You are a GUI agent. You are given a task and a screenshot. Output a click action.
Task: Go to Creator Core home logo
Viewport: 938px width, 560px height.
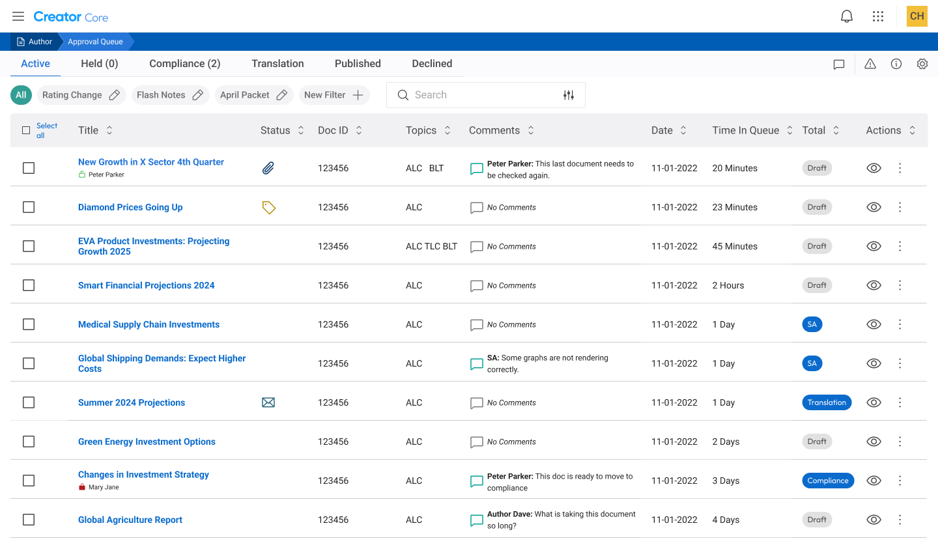71,17
